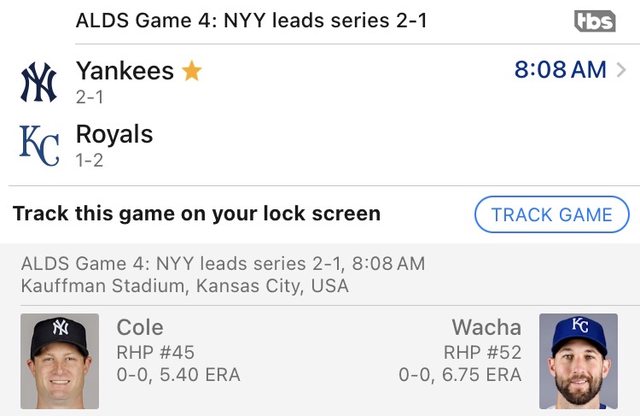Tap pitcher name Cole
640x416 pixels.
click(x=140, y=327)
